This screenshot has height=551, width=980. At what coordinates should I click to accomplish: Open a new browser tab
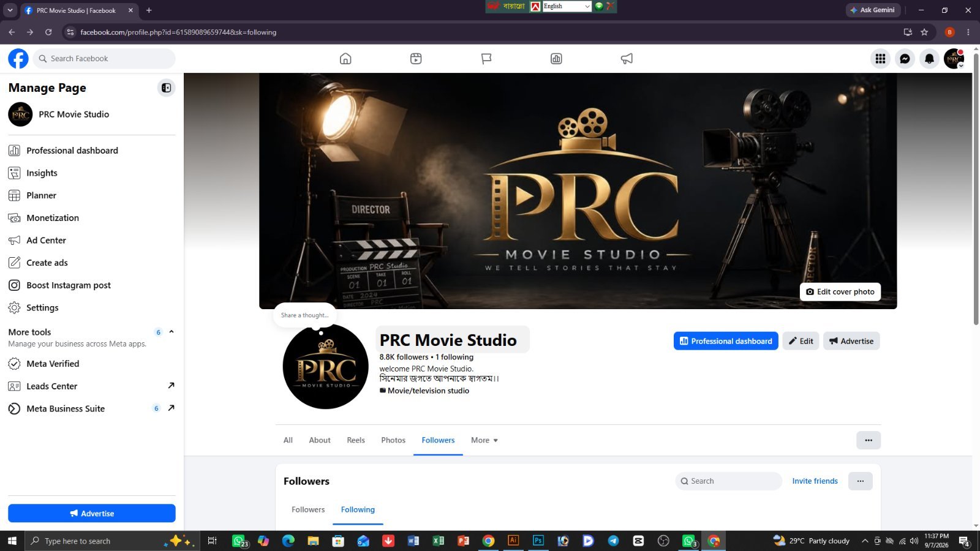(149, 10)
